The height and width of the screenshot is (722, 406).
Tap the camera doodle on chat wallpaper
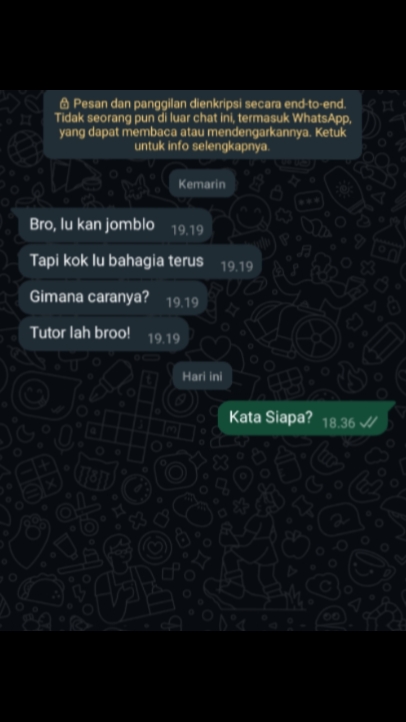176,470
